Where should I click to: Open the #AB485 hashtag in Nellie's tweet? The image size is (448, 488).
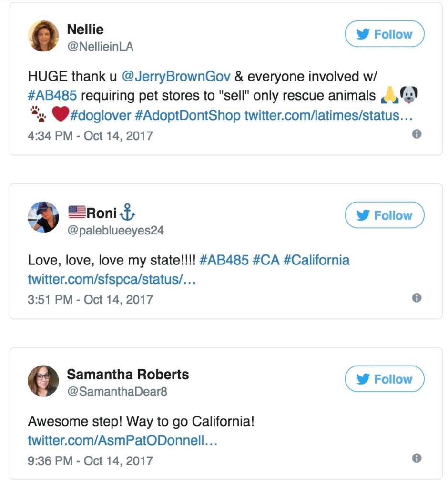pos(52,95)
